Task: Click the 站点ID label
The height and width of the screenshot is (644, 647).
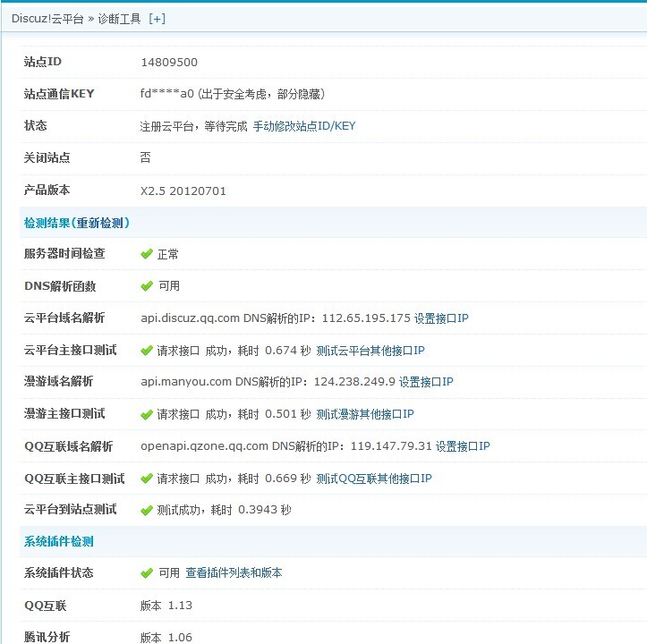Action: coord(42,62)
